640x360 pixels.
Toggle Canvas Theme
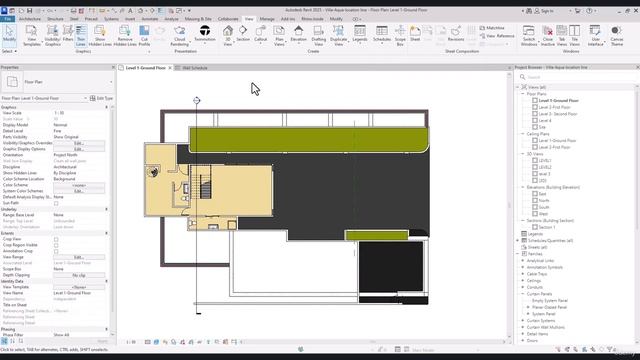(617, 35)
